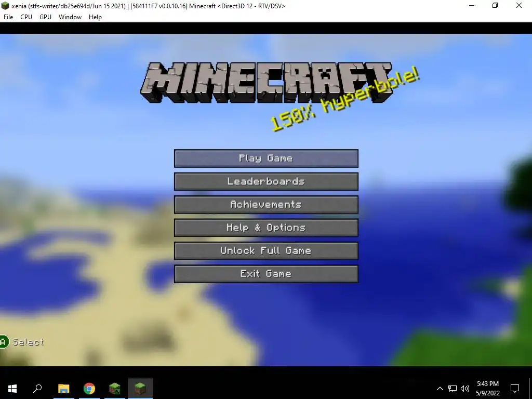Click the Minecraft block icon beside Chrome

115,389
